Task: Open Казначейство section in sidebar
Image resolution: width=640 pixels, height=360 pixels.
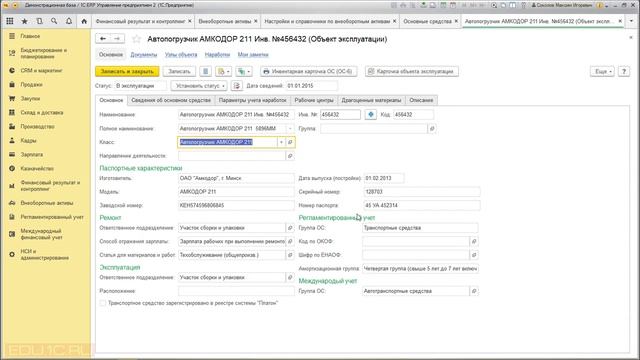Action: coord(37,169)
